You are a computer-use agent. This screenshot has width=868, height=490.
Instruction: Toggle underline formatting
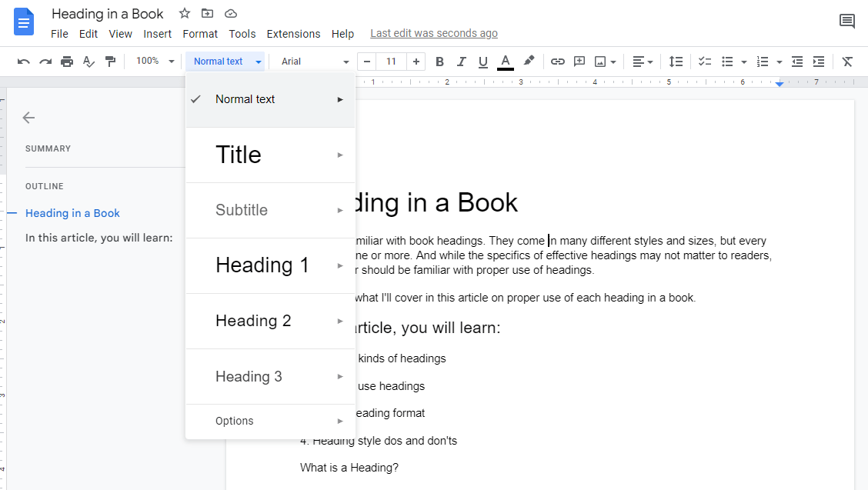(482, 62)
